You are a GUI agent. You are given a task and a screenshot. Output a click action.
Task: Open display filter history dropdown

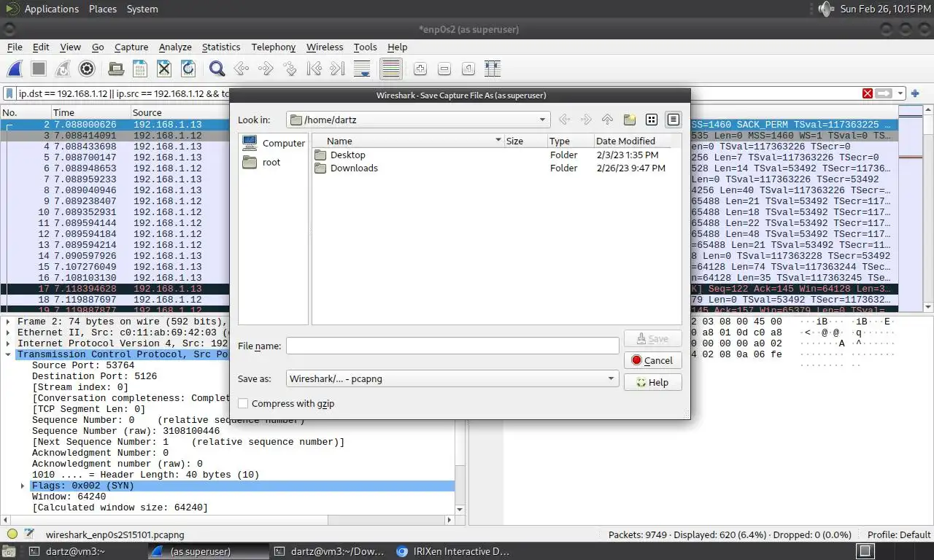pyautogui.click(x=901, y=93)
